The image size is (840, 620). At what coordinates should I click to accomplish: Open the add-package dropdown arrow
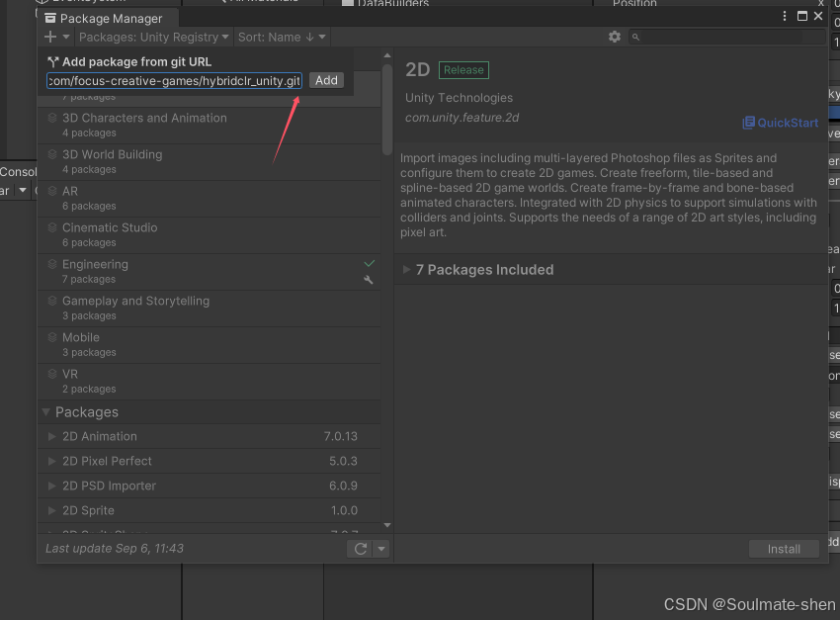coord(66,37)
